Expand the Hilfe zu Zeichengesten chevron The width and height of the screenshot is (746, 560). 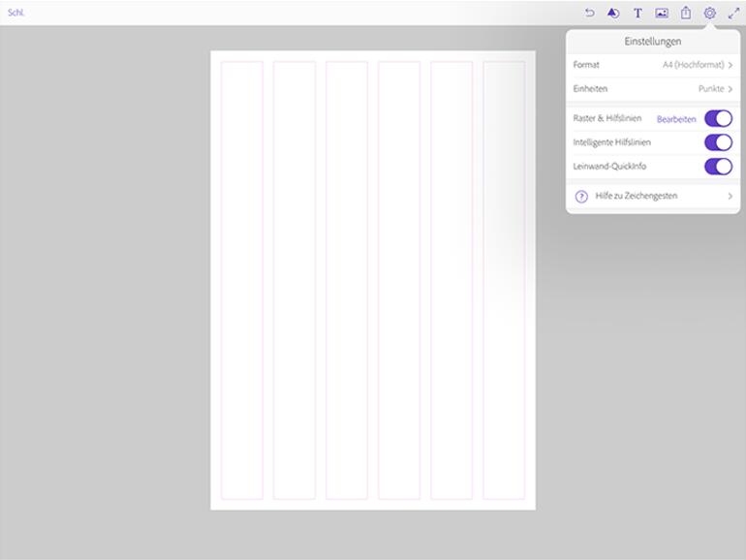click(x=730, y=196)
